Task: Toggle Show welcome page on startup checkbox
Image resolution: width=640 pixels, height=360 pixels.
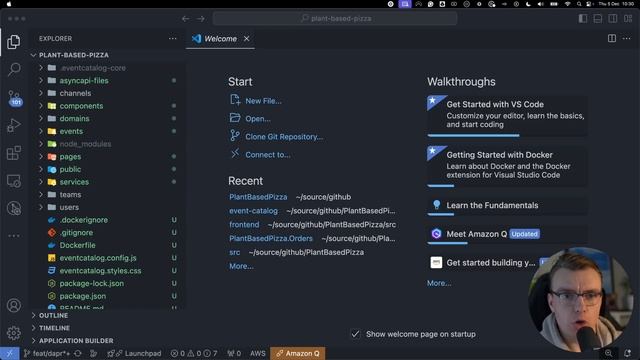Action: point(356,334)
